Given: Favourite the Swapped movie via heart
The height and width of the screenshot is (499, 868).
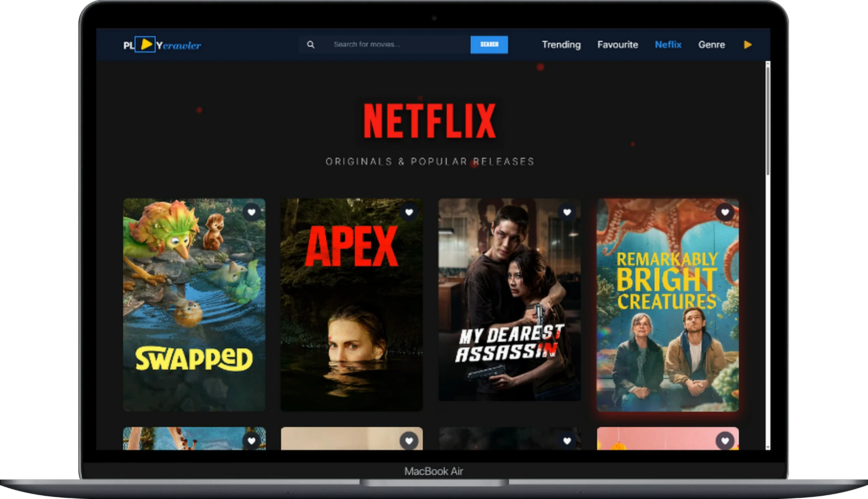Looking at the screenshot, I should [x=251, y=212].
